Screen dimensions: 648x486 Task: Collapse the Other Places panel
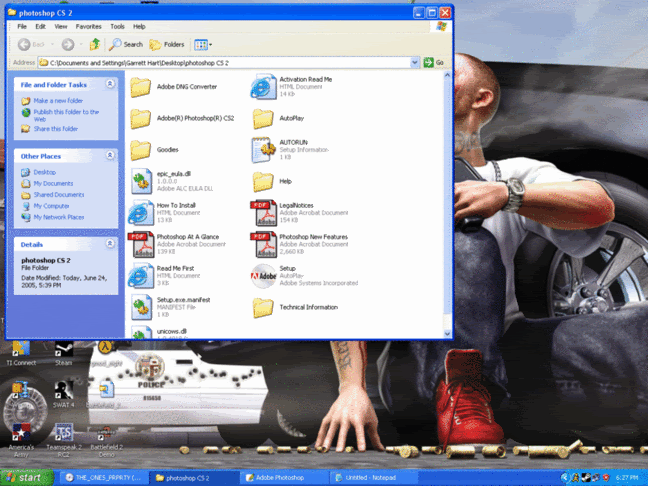(x=110, y=155)
